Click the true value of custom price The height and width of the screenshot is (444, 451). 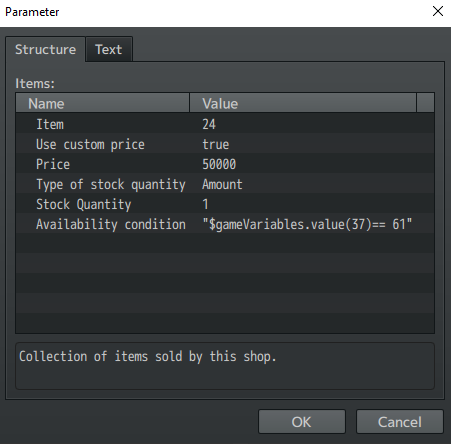[216, 144]
